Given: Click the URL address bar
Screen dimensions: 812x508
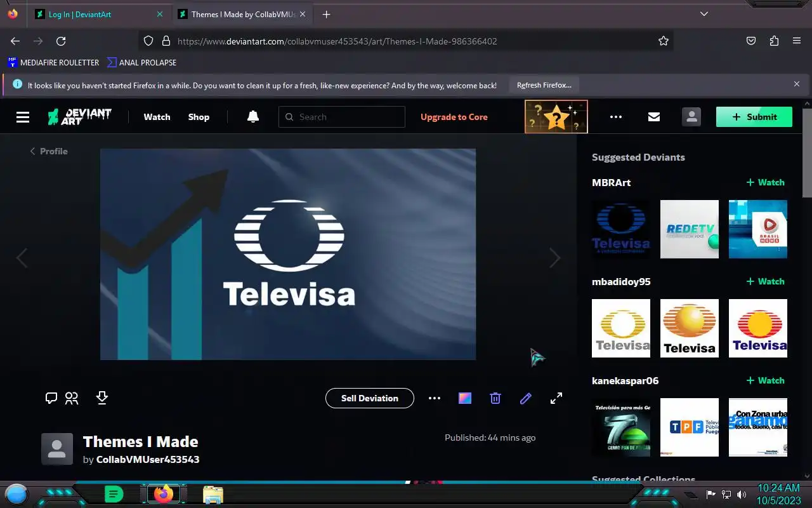Looking at the screenshot, I should tap(406, 41).
